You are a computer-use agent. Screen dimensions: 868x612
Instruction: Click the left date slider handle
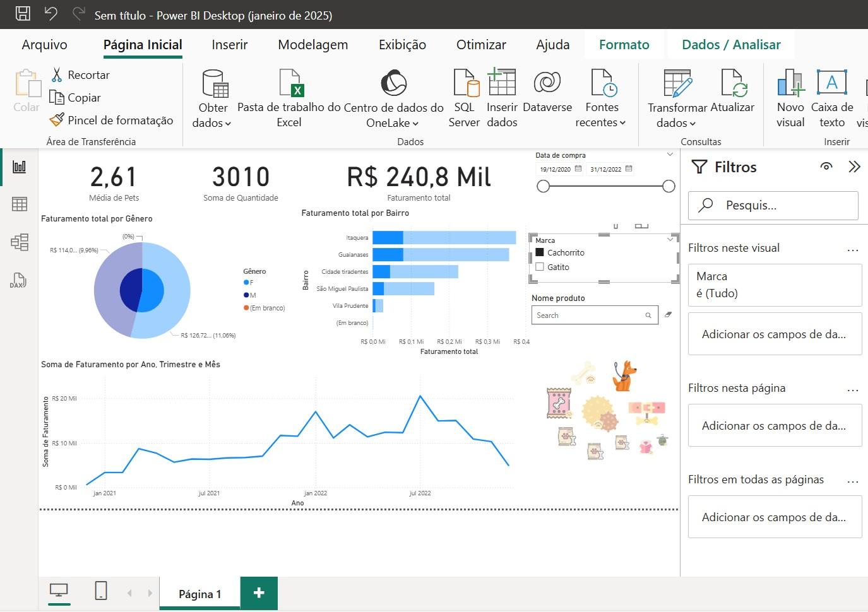click(543, 186)
